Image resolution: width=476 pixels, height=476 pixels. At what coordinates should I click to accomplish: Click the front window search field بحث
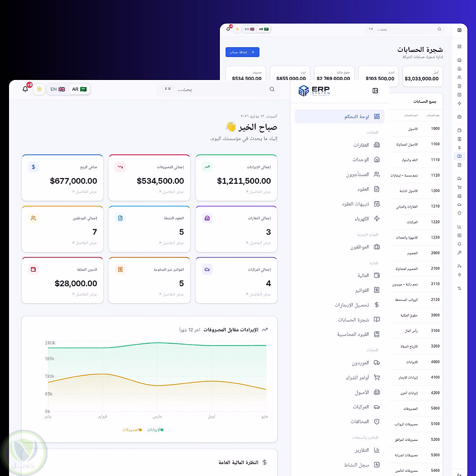coord(218,89)
